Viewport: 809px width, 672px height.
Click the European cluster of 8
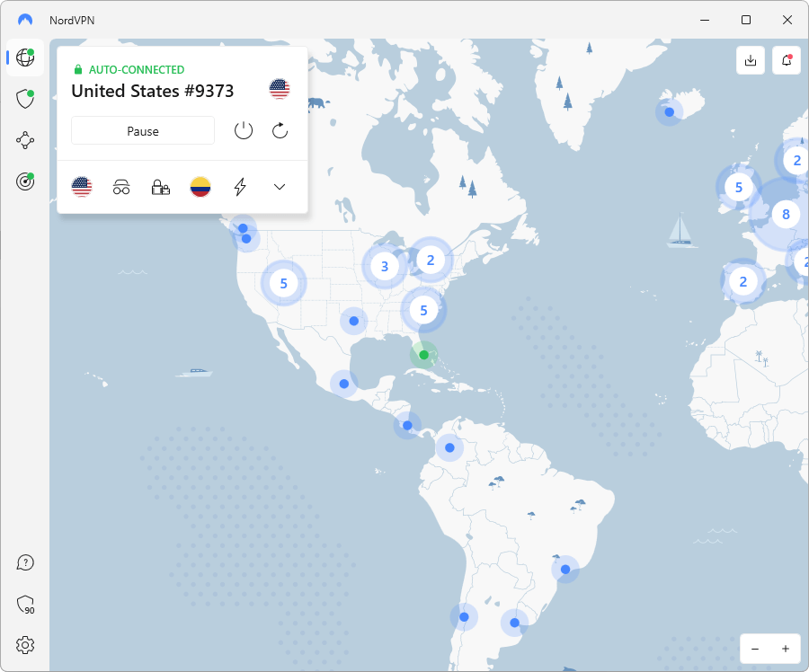point(786,214)
